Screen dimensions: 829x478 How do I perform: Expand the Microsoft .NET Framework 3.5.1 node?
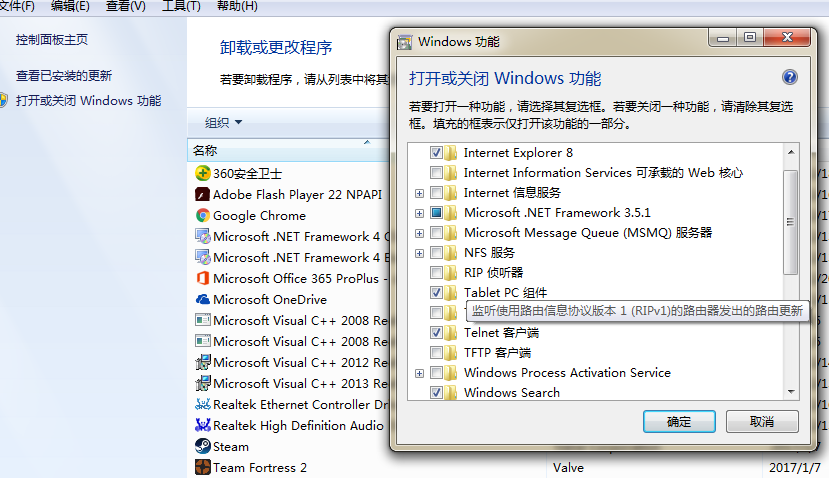419,214
